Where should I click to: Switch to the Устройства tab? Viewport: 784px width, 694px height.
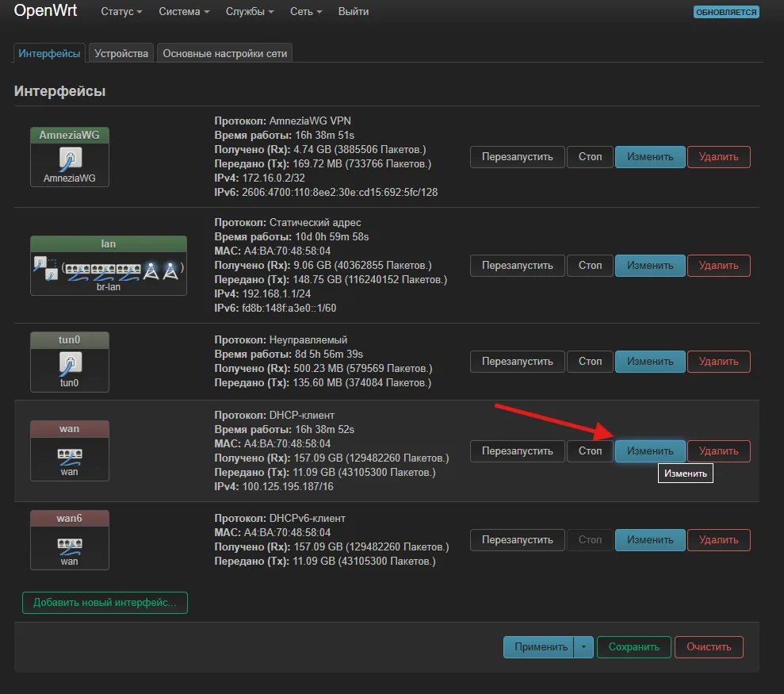[121, 54]
